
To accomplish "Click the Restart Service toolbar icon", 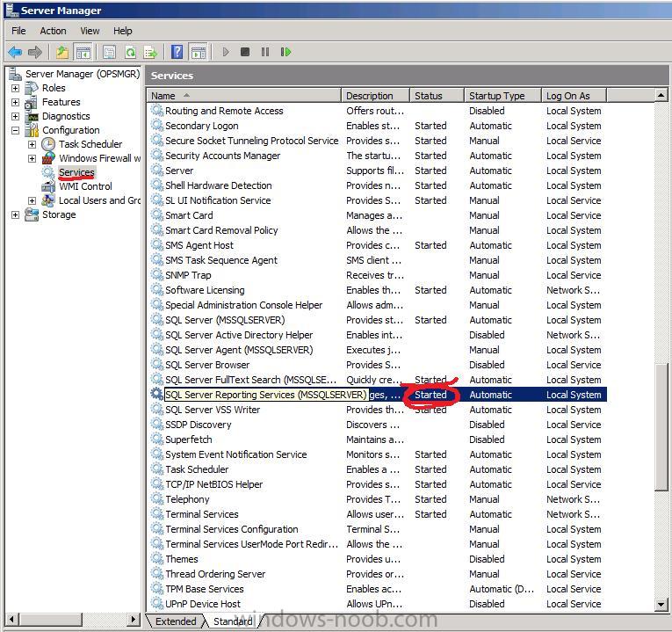I will click(x=285, y=53).
